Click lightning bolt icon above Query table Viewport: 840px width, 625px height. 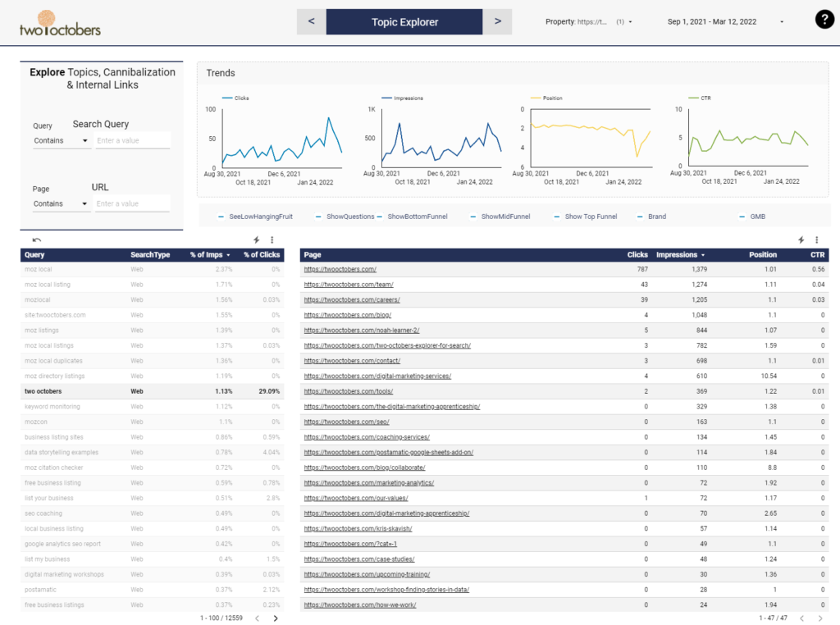click(x=257, y=240)
